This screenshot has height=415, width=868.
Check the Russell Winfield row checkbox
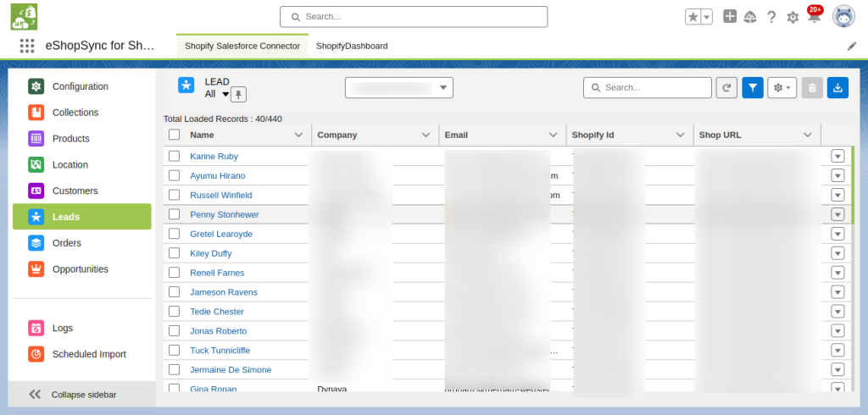[x=175, y=195]
